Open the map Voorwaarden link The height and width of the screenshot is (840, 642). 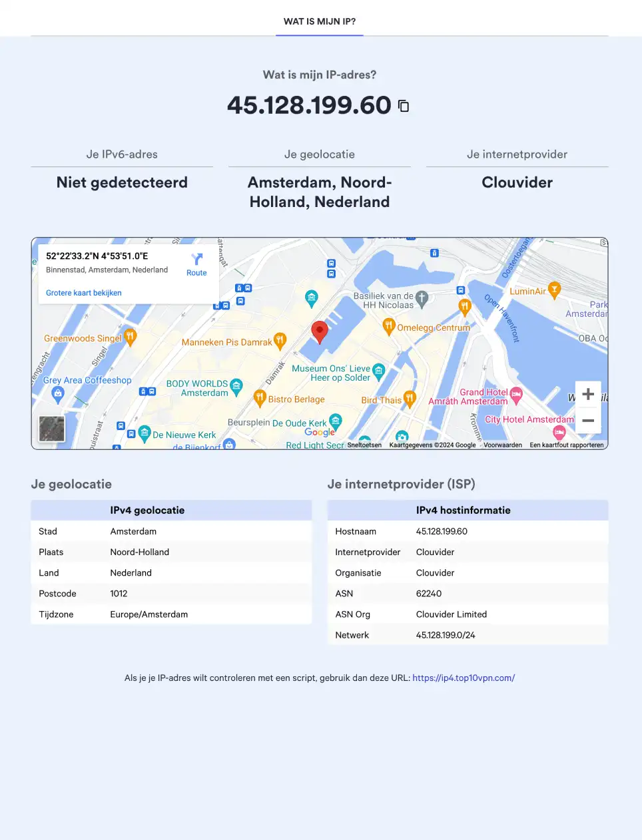tap(502, 445)
